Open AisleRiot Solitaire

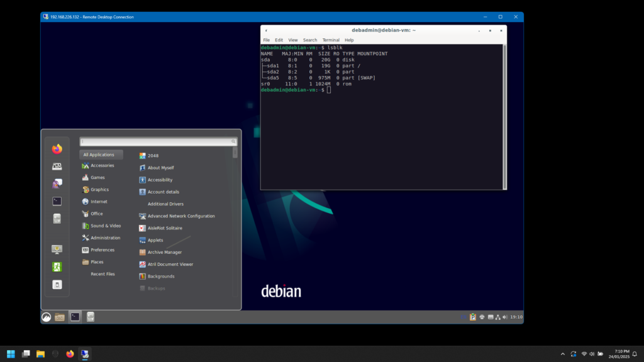167,228
